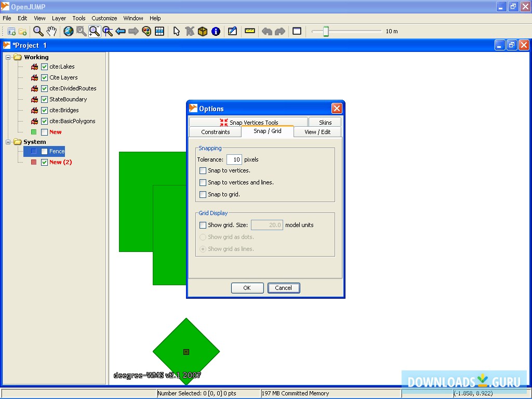Click the snapping Tolerance pixels field
The height and width of the screenshot is (399, 532).
(x=234, y=159)
